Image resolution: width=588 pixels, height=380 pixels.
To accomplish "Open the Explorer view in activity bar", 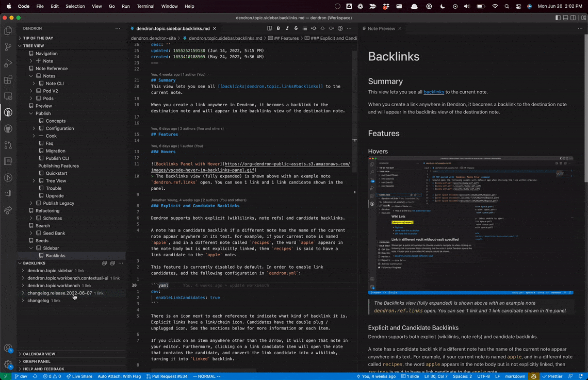I will pos(8,31).
